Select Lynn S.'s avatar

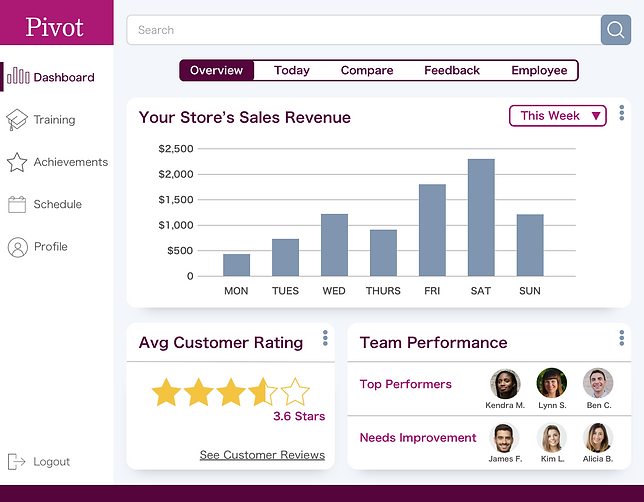coord(552,383)
